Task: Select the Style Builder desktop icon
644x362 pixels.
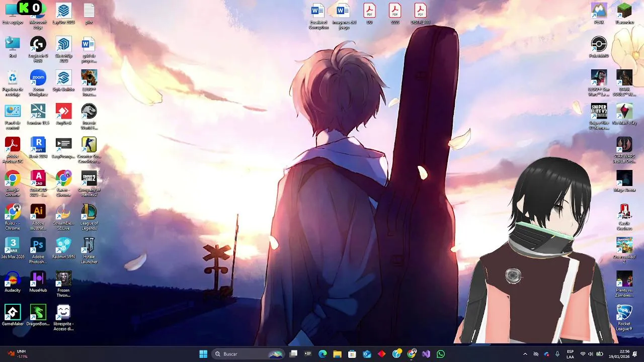Action: (x=63, y=81)
